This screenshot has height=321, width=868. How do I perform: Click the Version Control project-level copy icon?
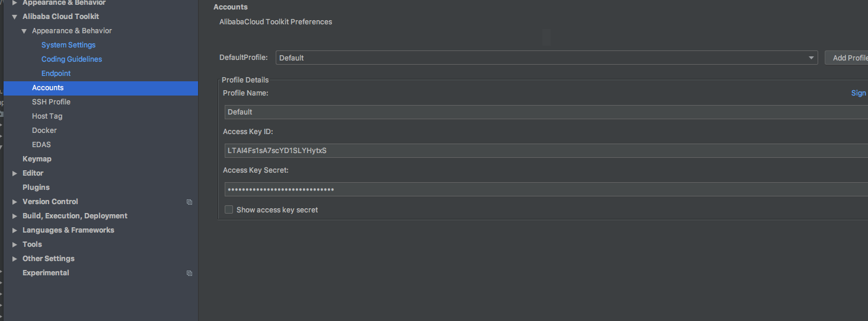point(189,202)
